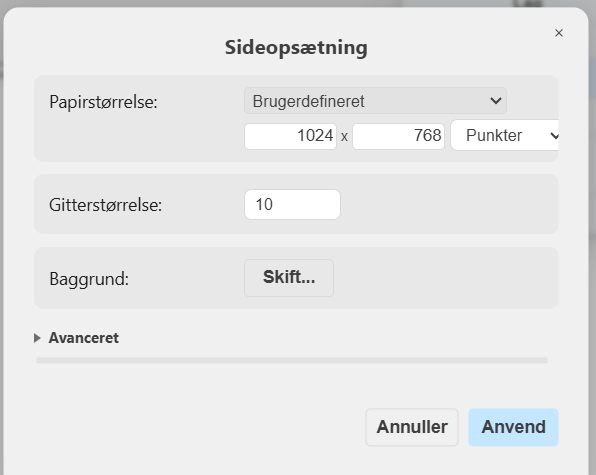Viewport: 596px width, 475px height.
Task: Click the x separator between width and height
Action: pos(344,136)
